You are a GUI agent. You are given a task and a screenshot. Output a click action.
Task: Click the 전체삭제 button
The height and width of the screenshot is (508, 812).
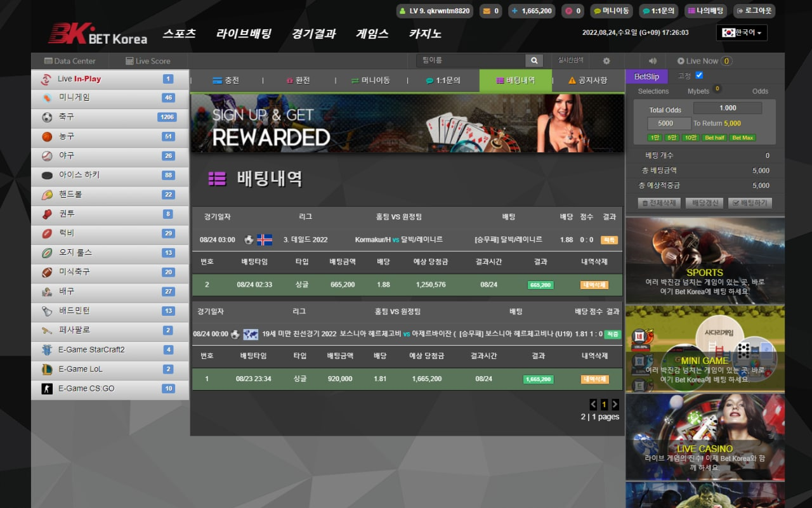[659, 203]
